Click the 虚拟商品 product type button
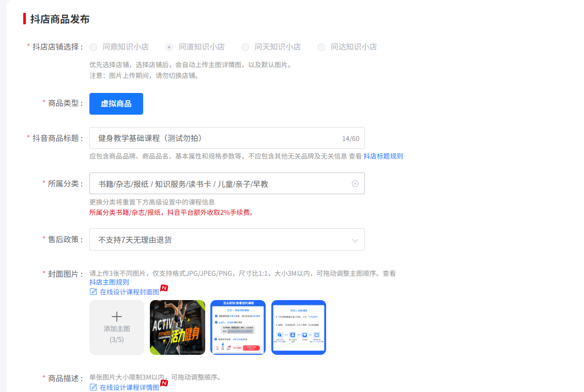 coord(116,104)
